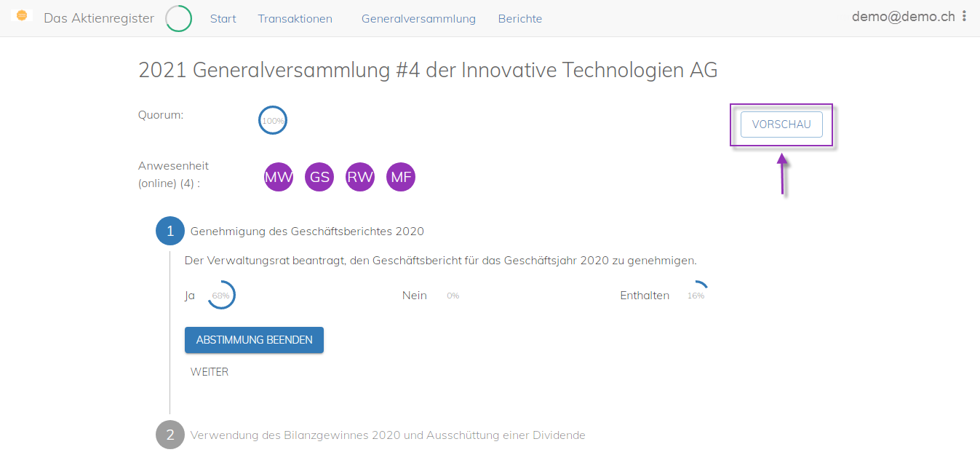Open the Berichte menu

tap(520, 19)
